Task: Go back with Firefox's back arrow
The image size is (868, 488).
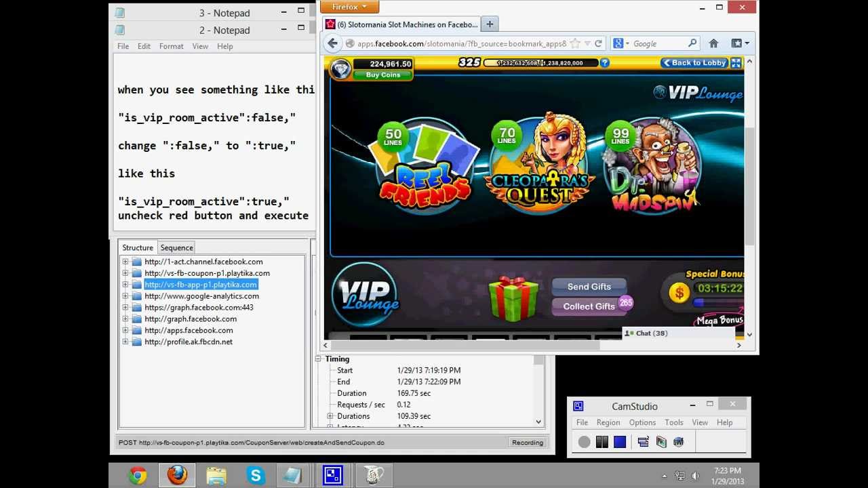Action: point(332,43)
